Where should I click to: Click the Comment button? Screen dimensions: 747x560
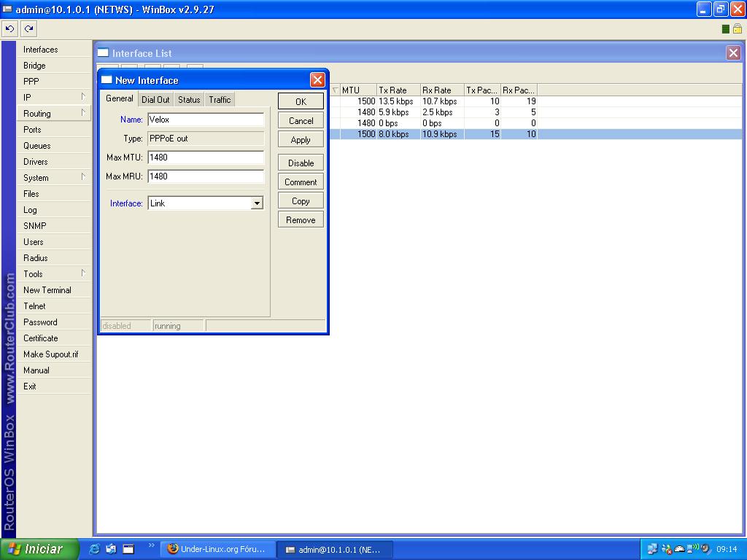click(x=301, y=182)
